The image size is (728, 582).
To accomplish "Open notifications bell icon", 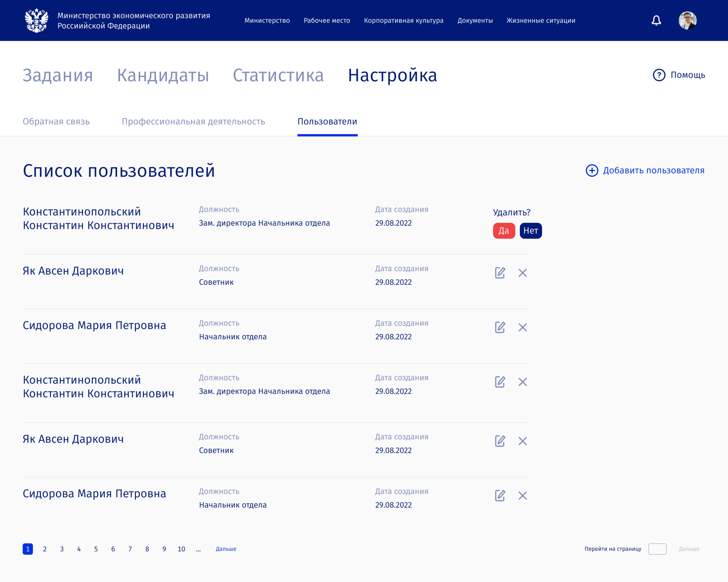I will pyautogui.click(x=656, y=21).
